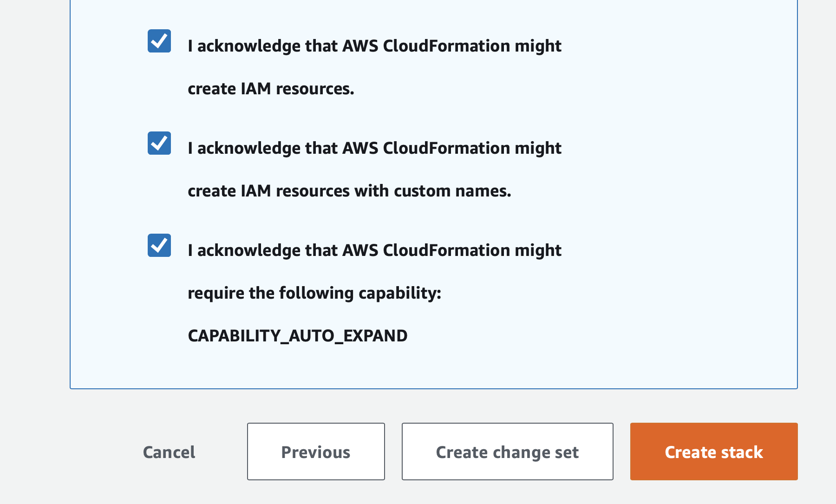Click the orange Create stack button
836x504 pixels.
[x=713, y=452]
